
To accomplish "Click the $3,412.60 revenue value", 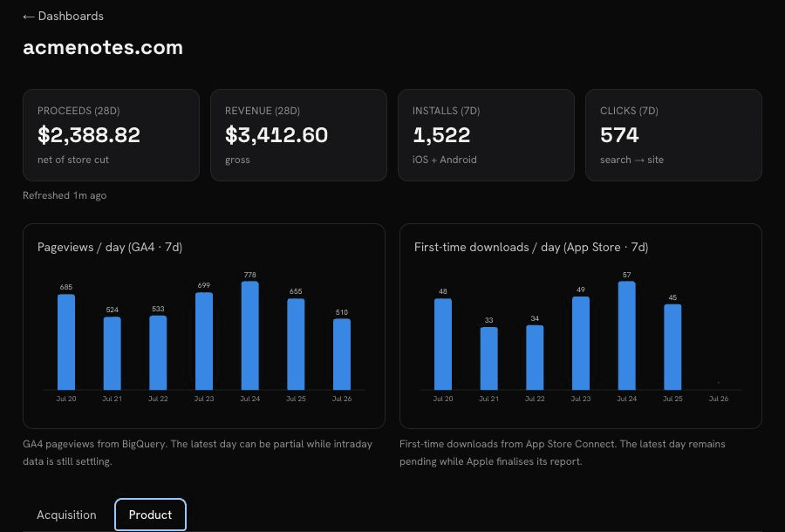I will pyautogui.click(x=276, y=135).
